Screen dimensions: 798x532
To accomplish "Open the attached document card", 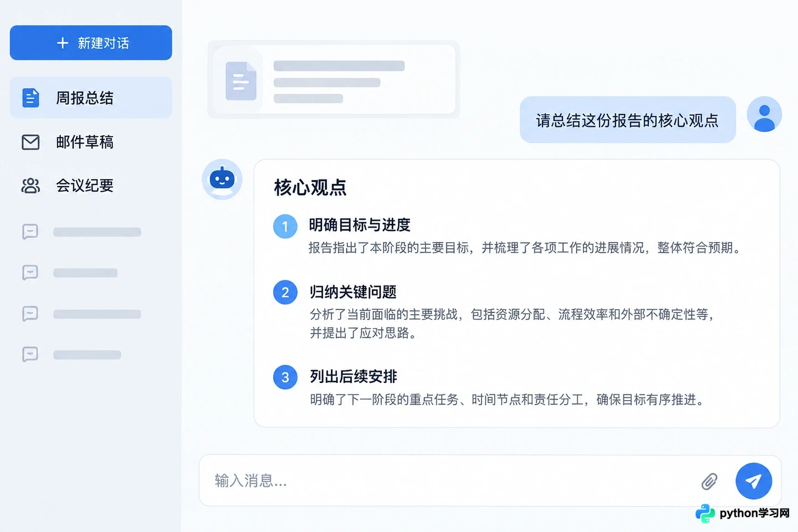I will click(x=334, y=79).
